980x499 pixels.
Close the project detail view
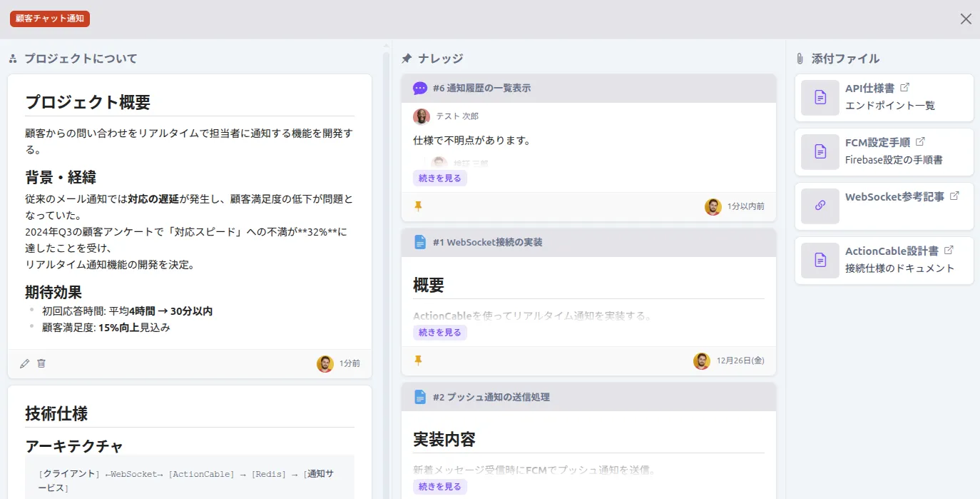[x=966, y=19]
